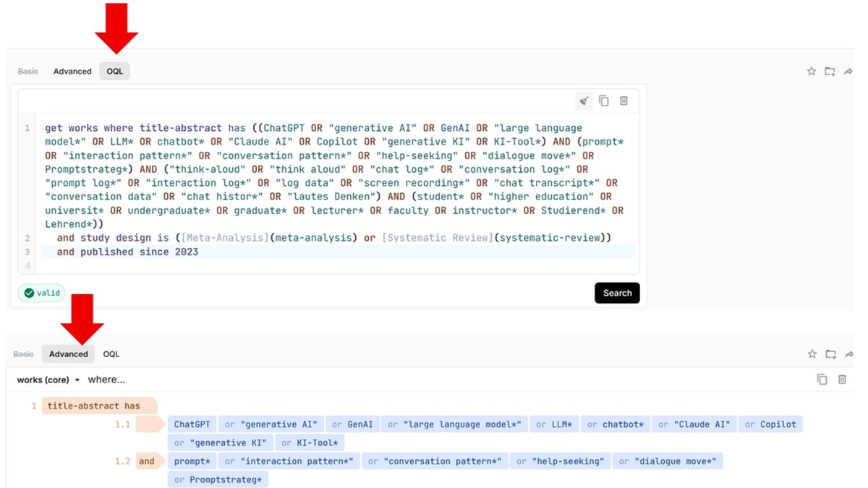Clear the OQL editor with its trash icon

(624, 101)
